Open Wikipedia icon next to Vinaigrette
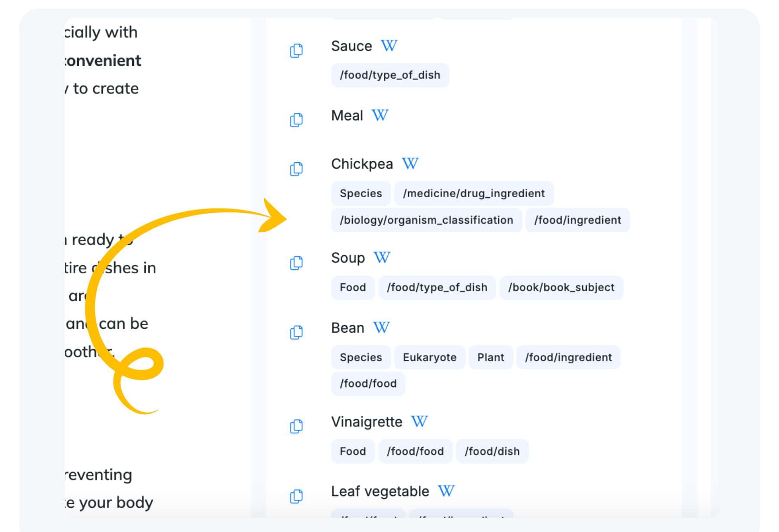The width and height of the screenshot is (779, 532). [419, 421]
